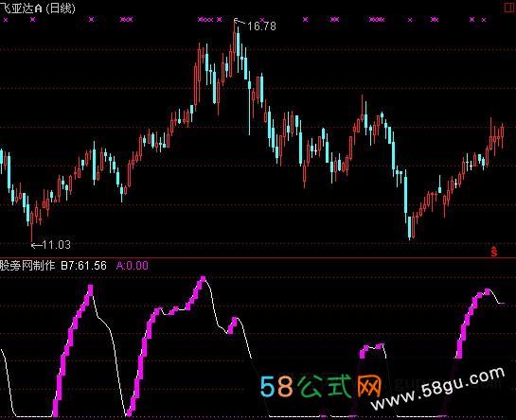Select the 飞亚达A stock title
Viewport: 516px width, 420px height.
21,8
